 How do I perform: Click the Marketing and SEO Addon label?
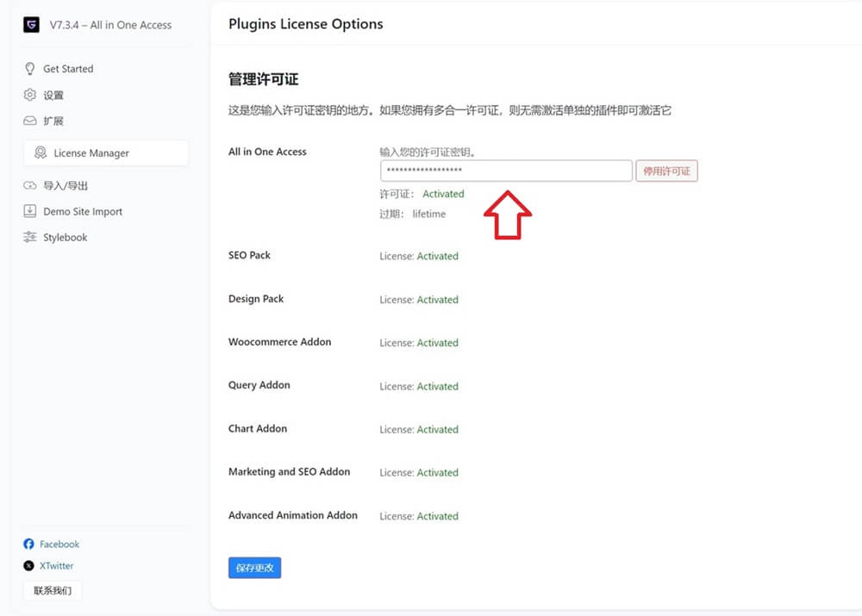(289, 472)
